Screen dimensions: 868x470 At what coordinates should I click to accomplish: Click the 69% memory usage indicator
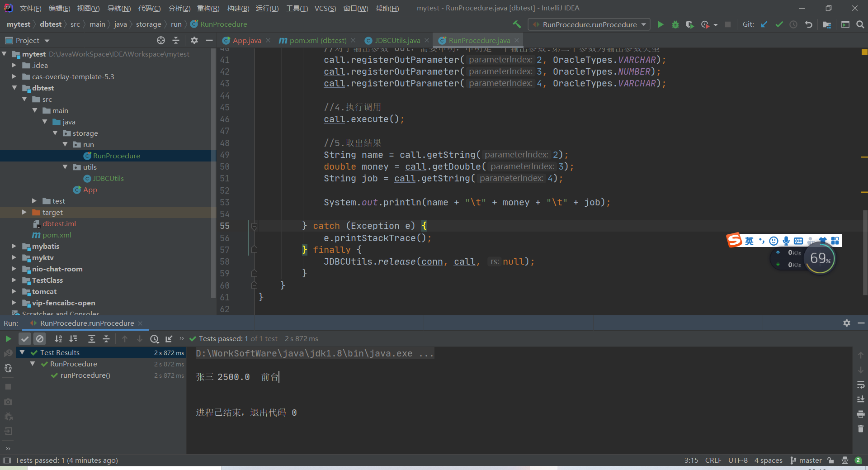(x=820, y=258)
